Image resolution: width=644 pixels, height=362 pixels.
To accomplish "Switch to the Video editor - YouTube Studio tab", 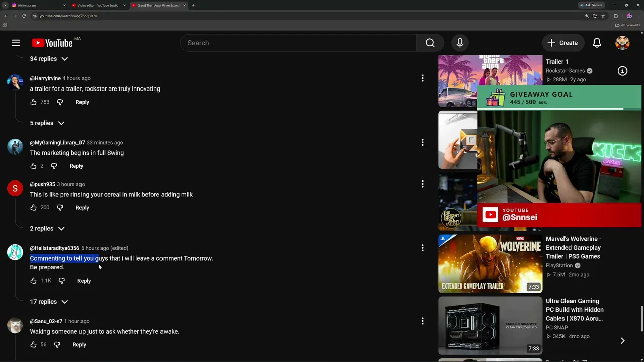I will tap(98, 5).
